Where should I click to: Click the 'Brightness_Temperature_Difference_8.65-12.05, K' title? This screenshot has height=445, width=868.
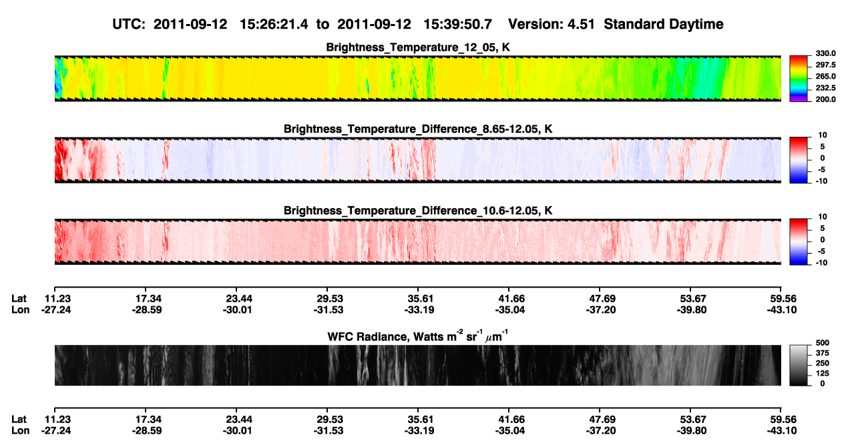point(418,129)
